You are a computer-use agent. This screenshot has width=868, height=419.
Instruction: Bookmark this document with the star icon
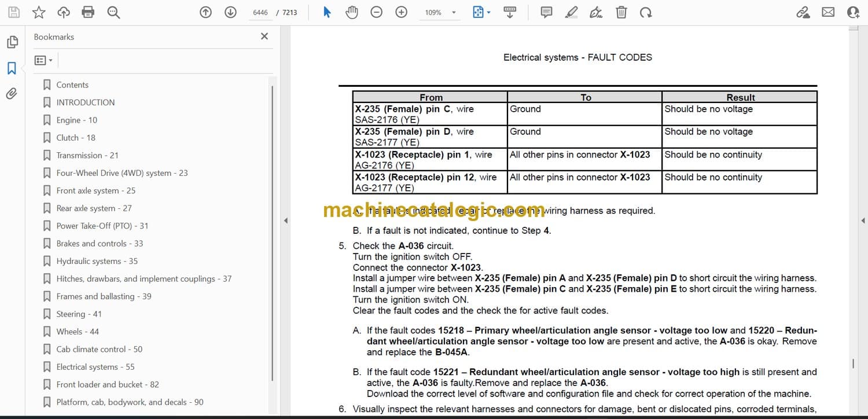[39, 12]
